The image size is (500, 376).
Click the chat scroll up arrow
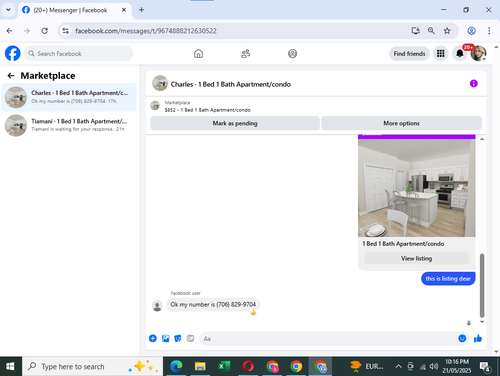[482, 139]
